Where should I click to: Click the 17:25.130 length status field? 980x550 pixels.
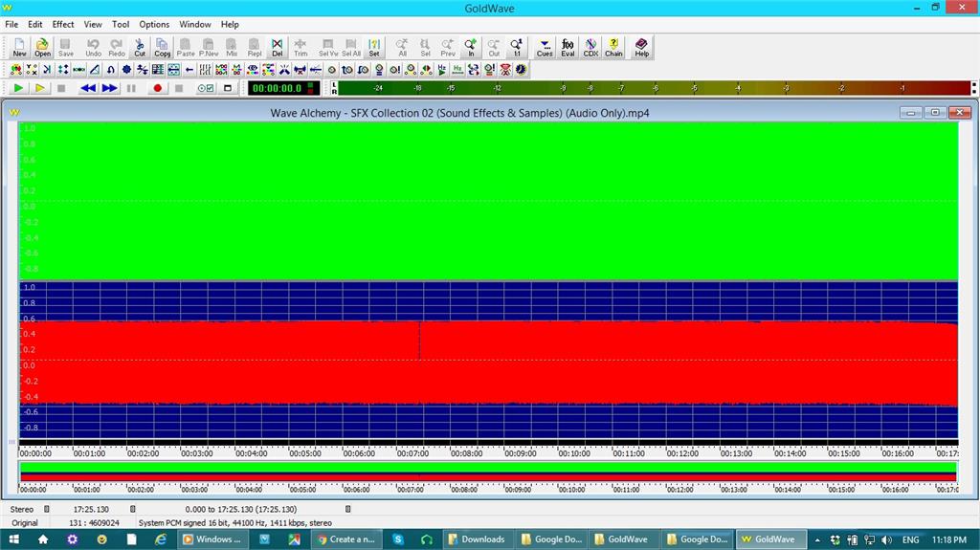[91, 510]
